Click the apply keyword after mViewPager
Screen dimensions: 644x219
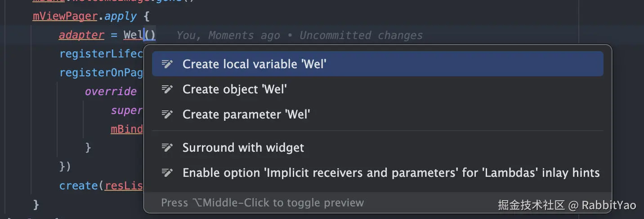pyautogui.click(x=120, y=17)
